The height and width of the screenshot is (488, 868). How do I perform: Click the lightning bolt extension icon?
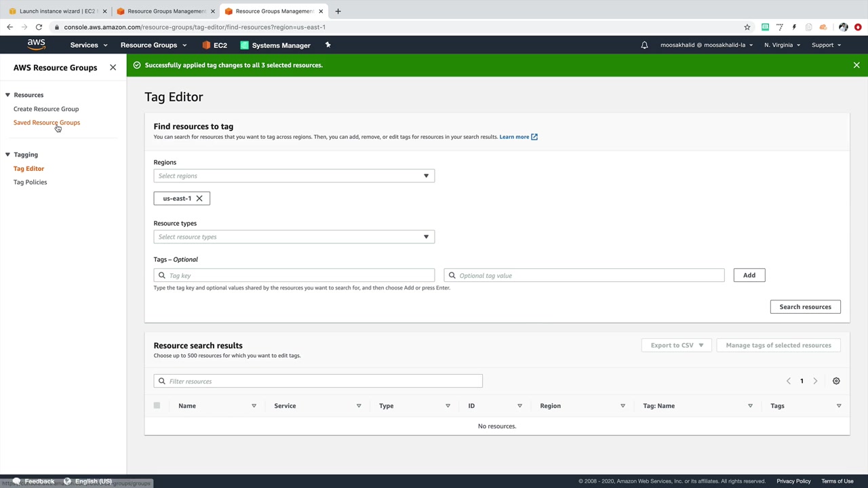[794, 27]
